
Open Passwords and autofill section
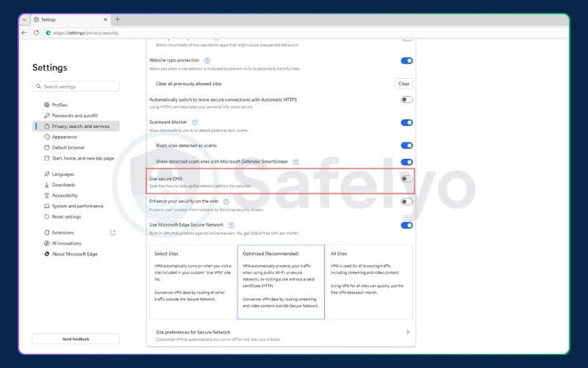point(76,116)
